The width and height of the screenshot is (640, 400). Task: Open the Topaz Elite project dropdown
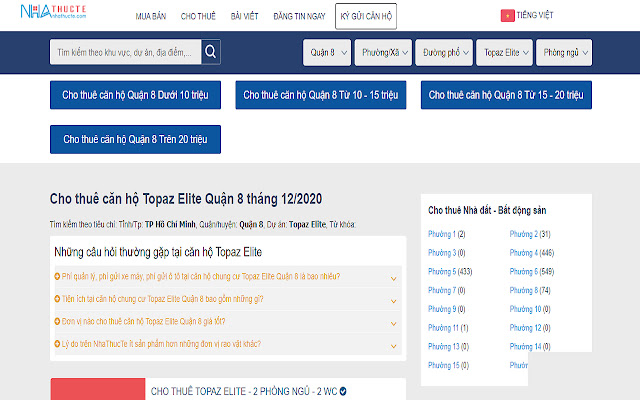coord(504,52)
